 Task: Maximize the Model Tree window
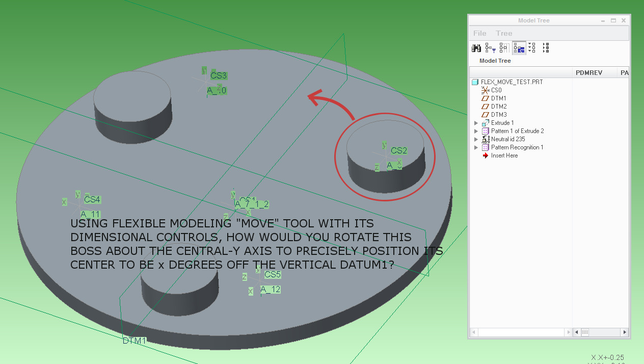pyautogui.click(x=613, y=20)
